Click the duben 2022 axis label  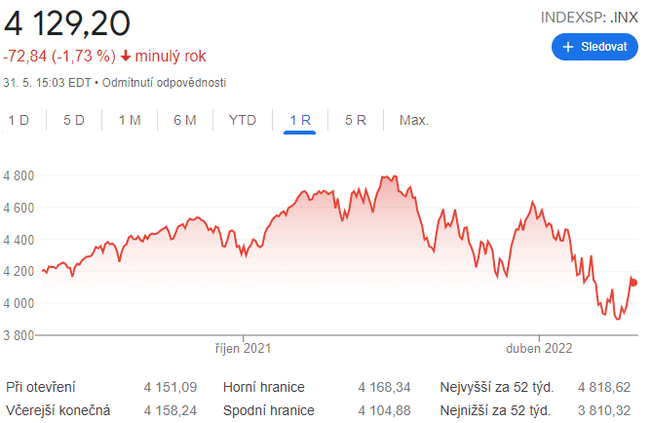(541, 349)
